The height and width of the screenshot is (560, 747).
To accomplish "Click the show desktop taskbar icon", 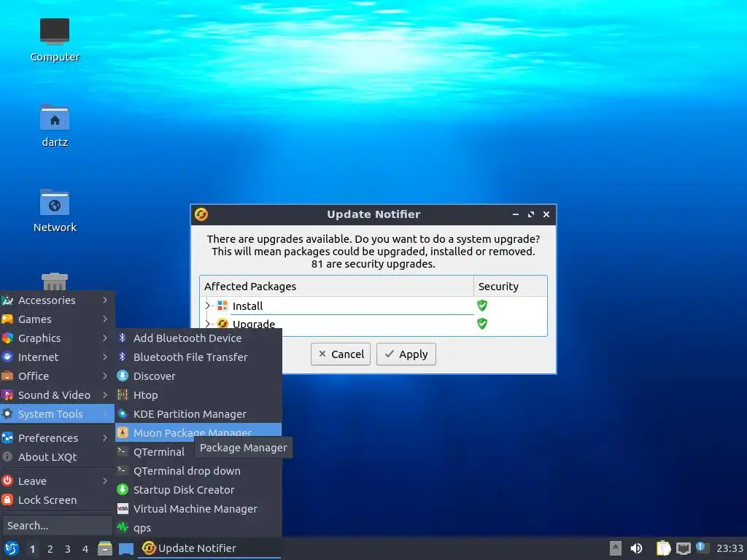I will click(125, 548).
